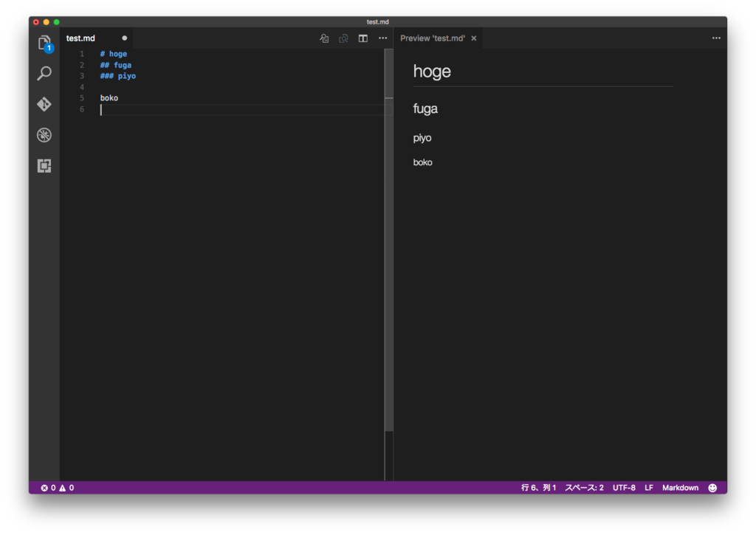This screenshot has width=756, height=535.
Task: Open the Search view icon
Action: pos(44,73)
